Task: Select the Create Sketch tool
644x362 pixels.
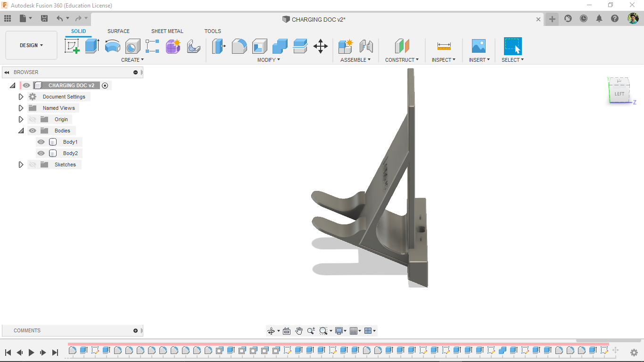Action: (72, 46)
